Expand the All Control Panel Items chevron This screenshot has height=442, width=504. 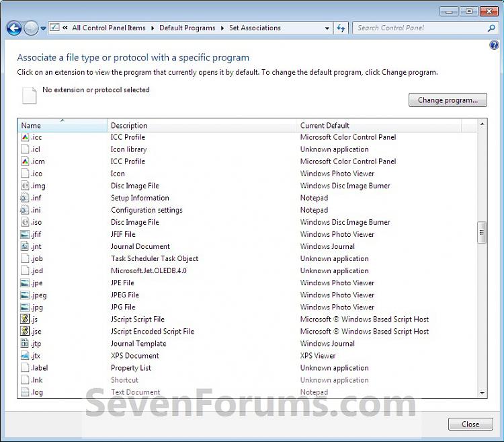[153, 28]
